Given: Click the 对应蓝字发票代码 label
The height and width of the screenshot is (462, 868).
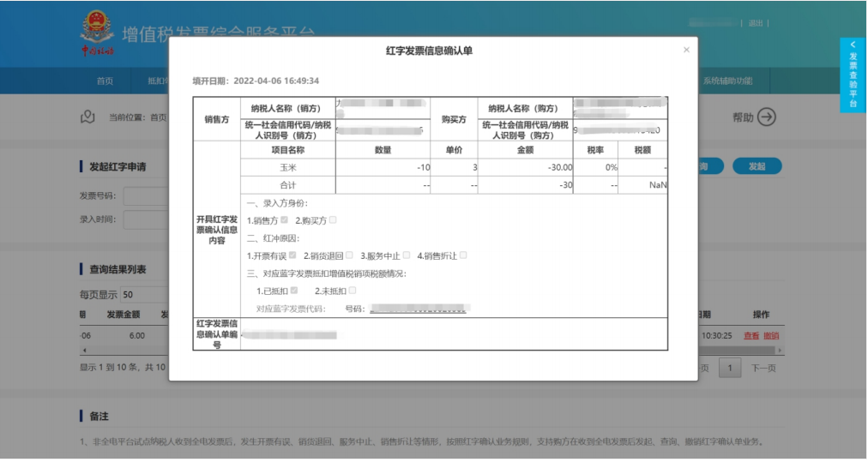Looking at the screenshot, I should (x=291, y=309).
